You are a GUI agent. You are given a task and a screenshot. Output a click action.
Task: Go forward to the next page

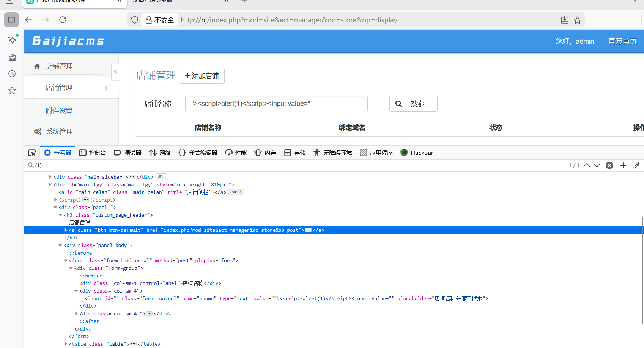click(46, 20)
